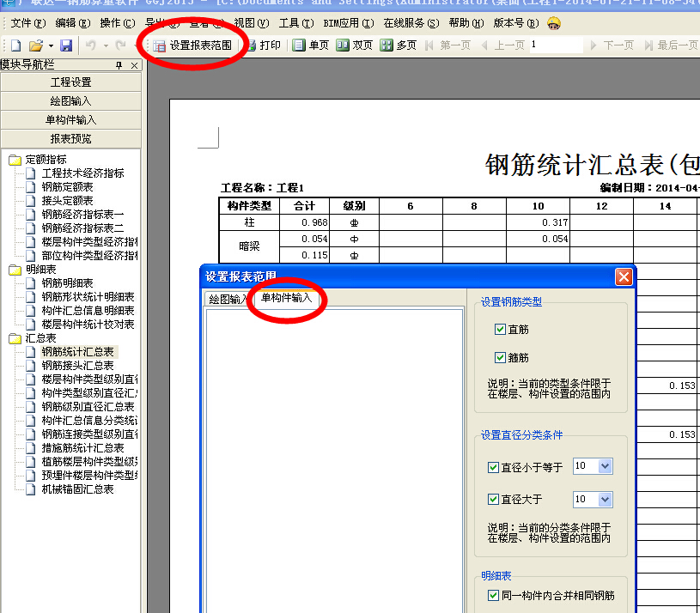Select 钢筋明细表 report
Image resolution: width=700 pixels, height=613 pixels.
(67, 283)
